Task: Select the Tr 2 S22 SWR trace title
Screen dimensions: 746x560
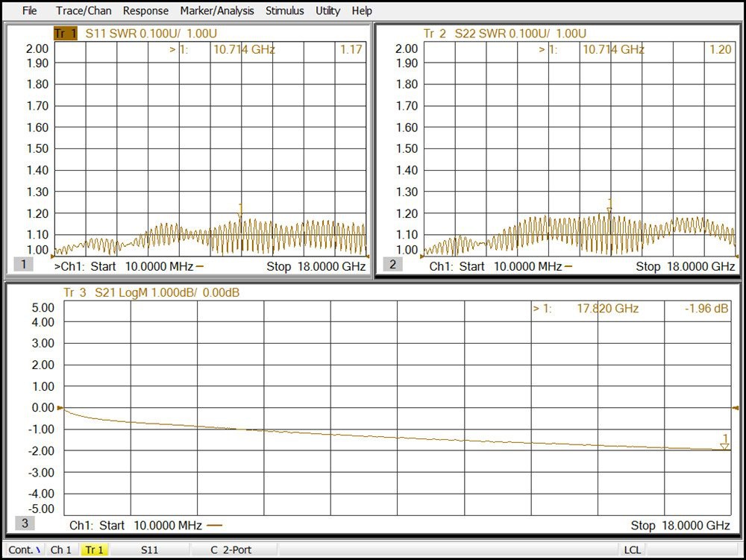Action: (504, 34)
